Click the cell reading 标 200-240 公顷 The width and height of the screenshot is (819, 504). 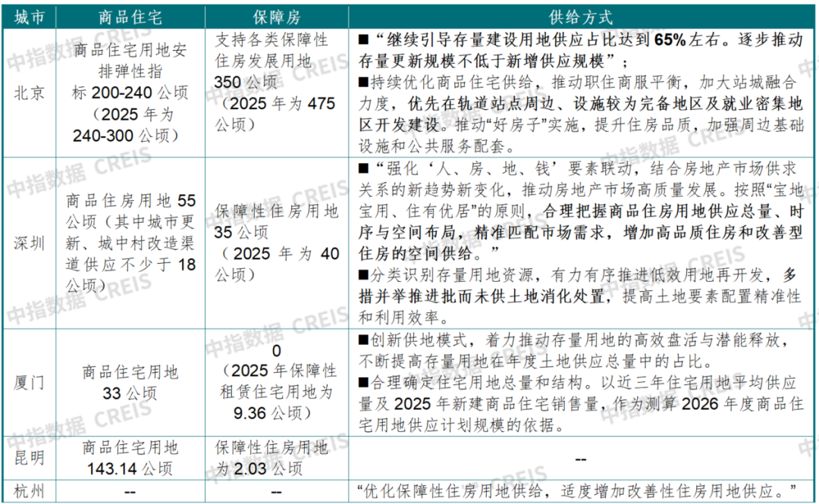(130, 92)
